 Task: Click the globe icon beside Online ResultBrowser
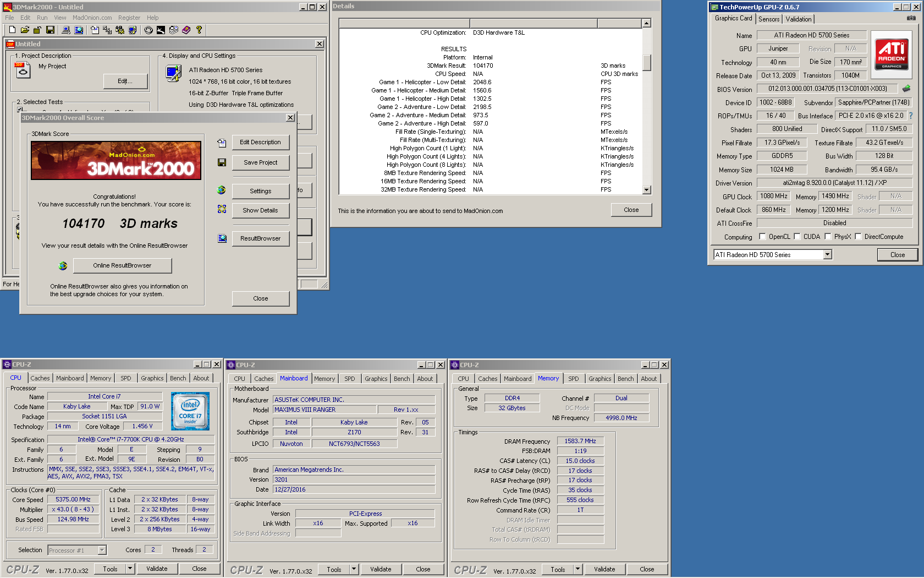[63, 265]
